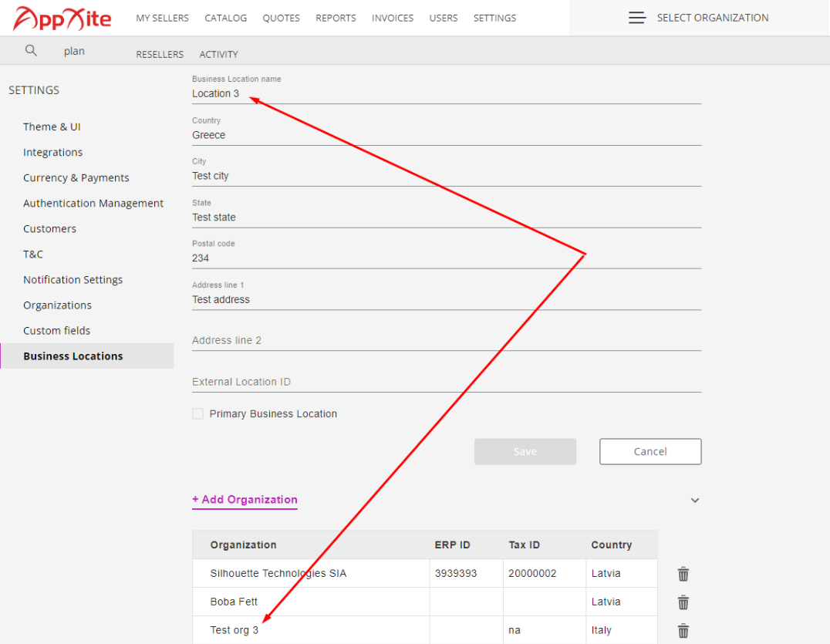Image resolution: width=830 pixels, height=644 pixels.
Task: Open USERS menu
Action: click(x=443, y=18)
